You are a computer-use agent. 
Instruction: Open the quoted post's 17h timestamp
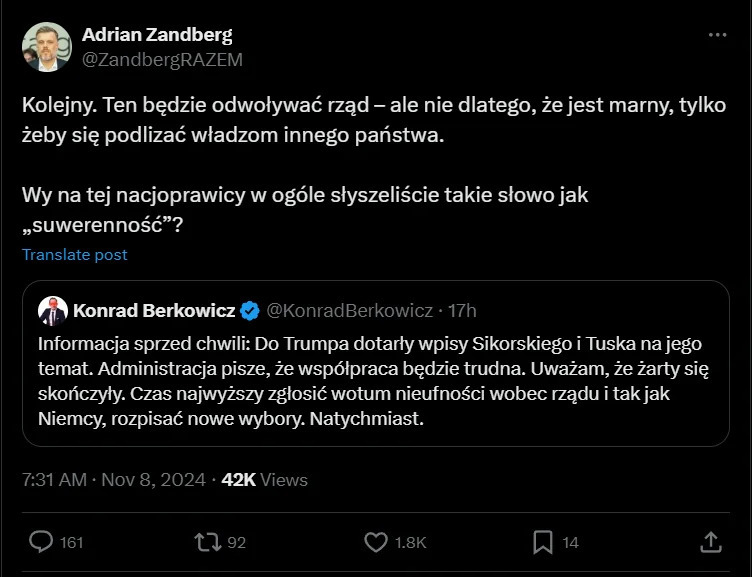[x=463, y=311]
